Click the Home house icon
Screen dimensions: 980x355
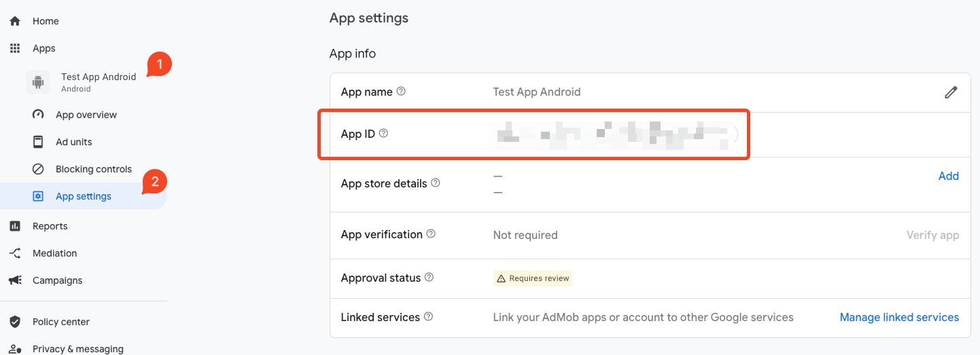pos(15,21)
